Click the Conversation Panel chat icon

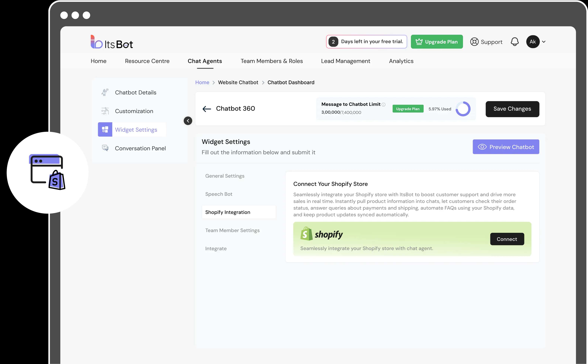pos(105,148)
